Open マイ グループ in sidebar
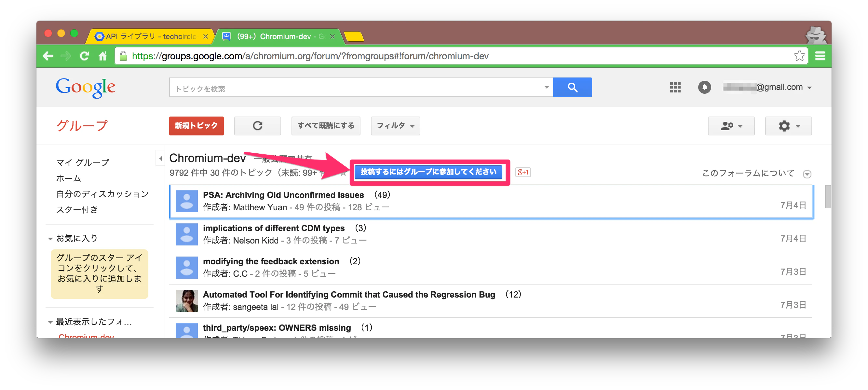 tap(83, 163)
